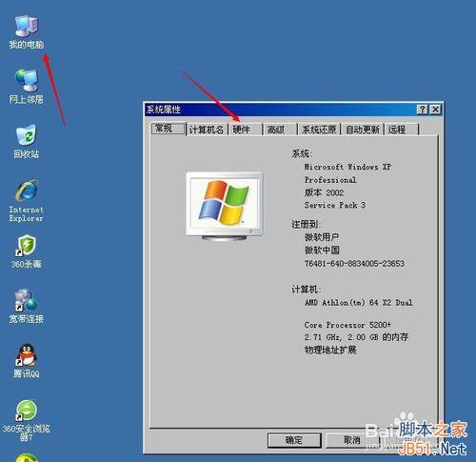This screenshot has width=476, height=462.
Task: Select the 360安全浏览器7 desktop shortcut
Action: (27, 420)
